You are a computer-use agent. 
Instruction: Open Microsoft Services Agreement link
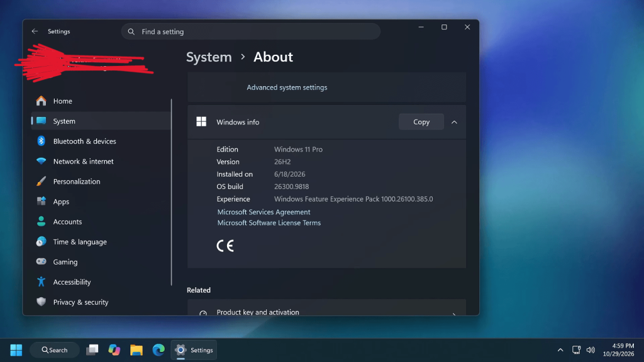point(264,212)
